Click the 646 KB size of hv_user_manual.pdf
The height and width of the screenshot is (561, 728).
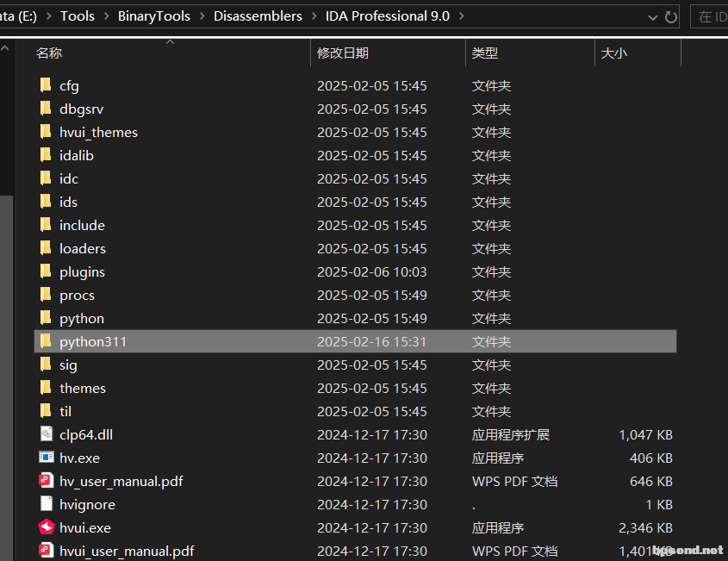pyautogui.click(x=651, y=481)
